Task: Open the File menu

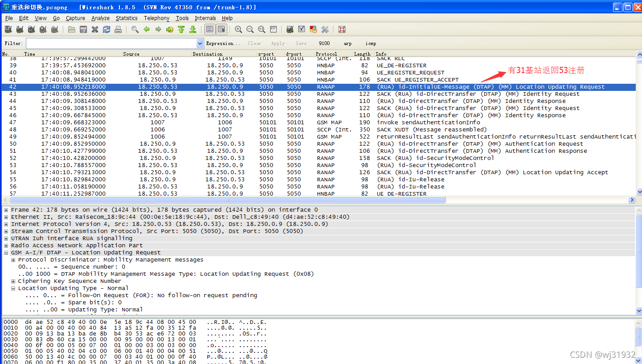Action: pyautogui.click(x=9, y=18)
